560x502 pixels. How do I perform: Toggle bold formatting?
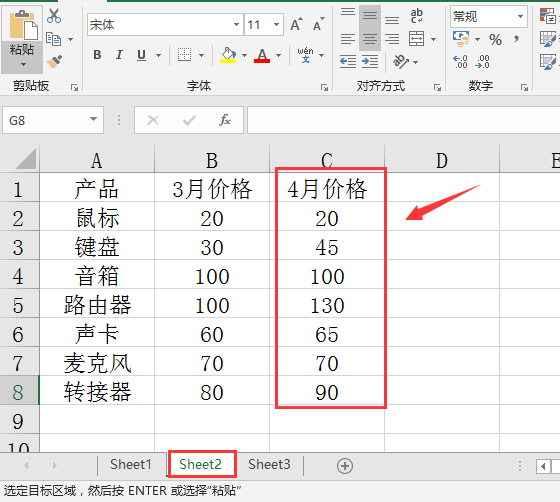(97, 55)
